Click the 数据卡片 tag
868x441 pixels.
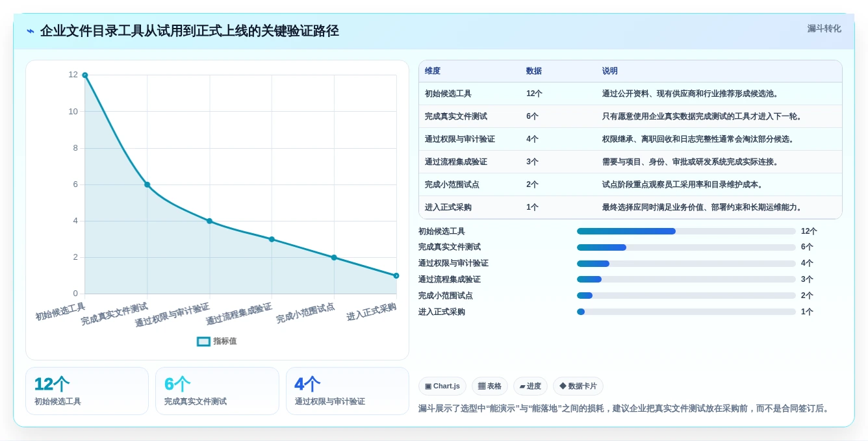pos(578,386)
